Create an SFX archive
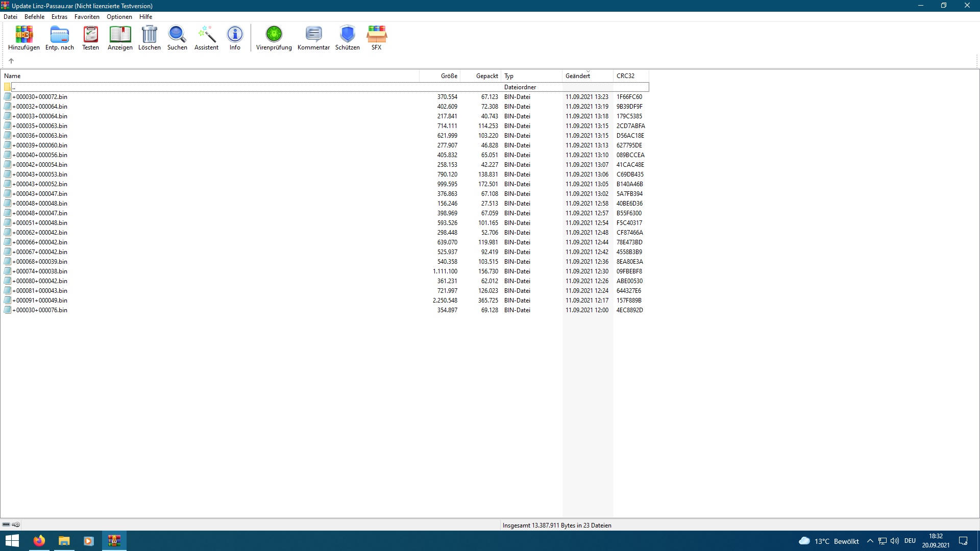The width and height of the screenshot is (980, 551). [x=376, y=38]
